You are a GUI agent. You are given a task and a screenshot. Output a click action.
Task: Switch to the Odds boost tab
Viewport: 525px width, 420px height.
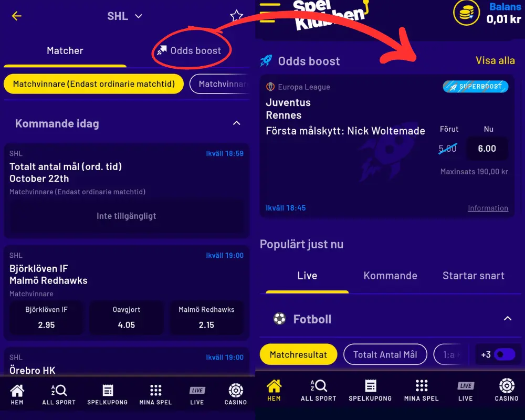tap(190, 50)
